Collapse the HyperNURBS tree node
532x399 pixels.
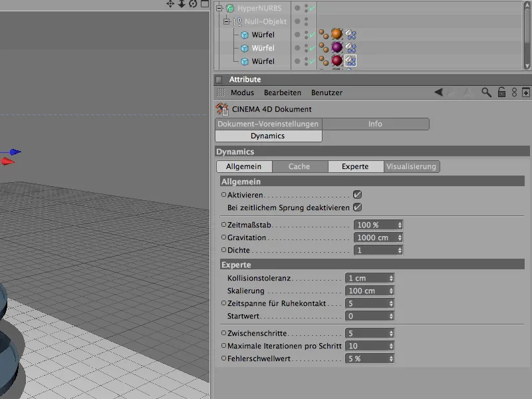219,8
